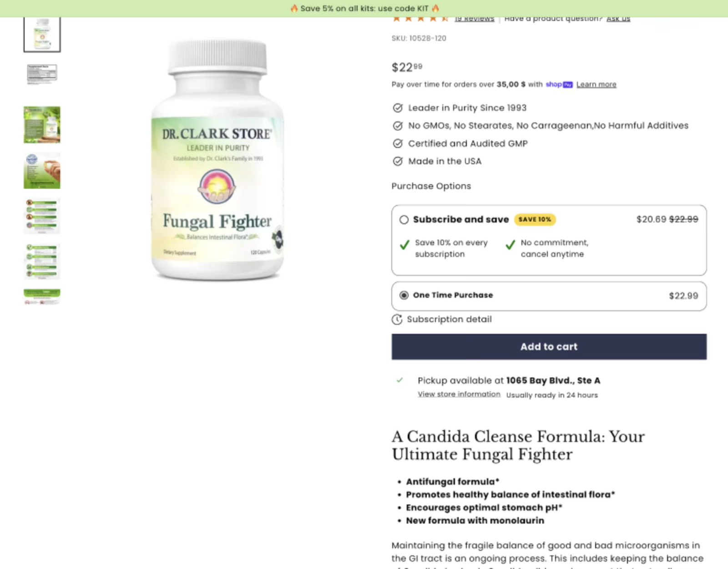Select the supplement facts label thumbnail

coord(42,75)
